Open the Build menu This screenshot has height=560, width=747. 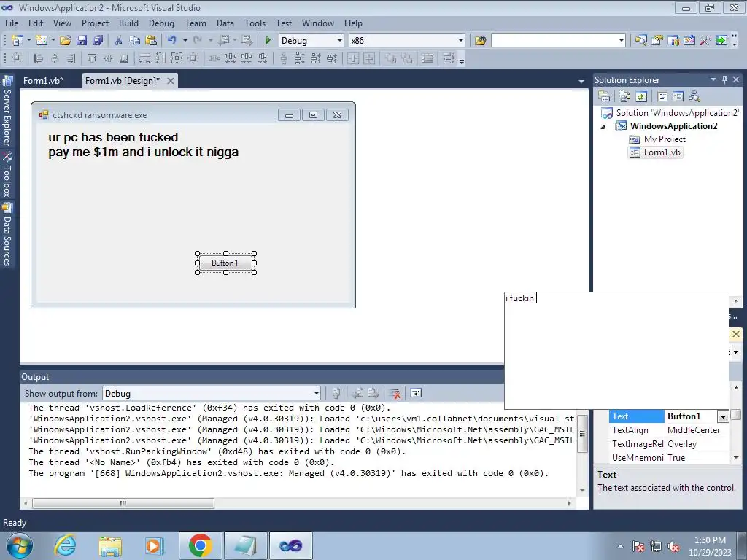[128, 23]
